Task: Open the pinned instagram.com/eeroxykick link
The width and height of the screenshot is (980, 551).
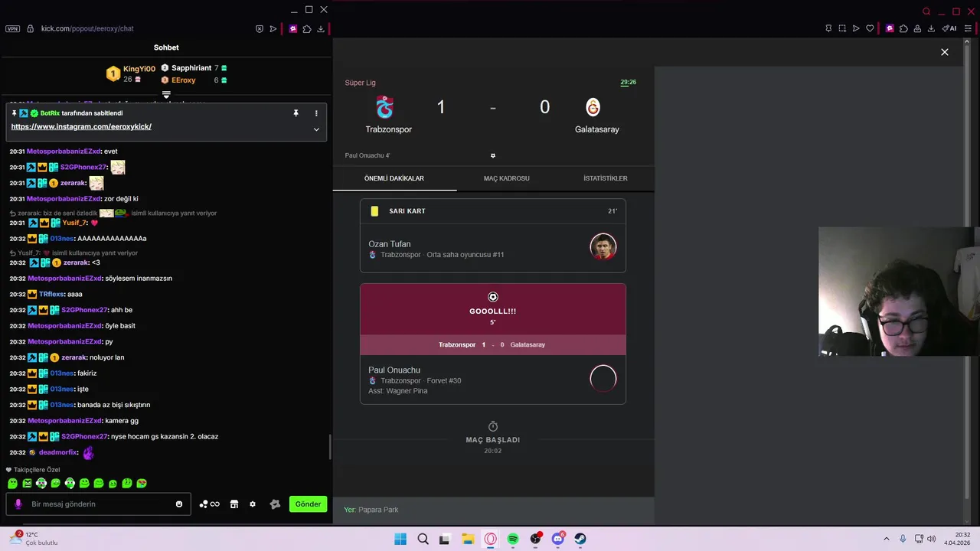Action: (x=81, y=127)
